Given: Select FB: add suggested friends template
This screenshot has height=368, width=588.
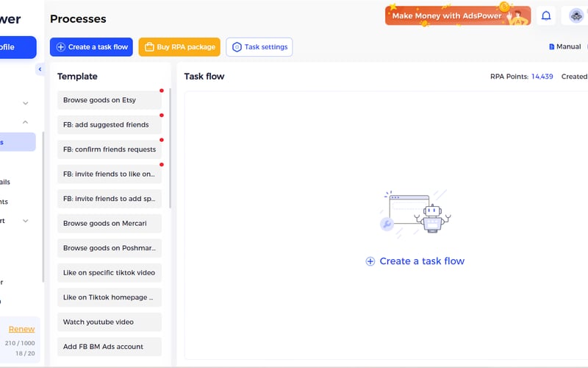Looking at the screenshot, I should 110,124.
